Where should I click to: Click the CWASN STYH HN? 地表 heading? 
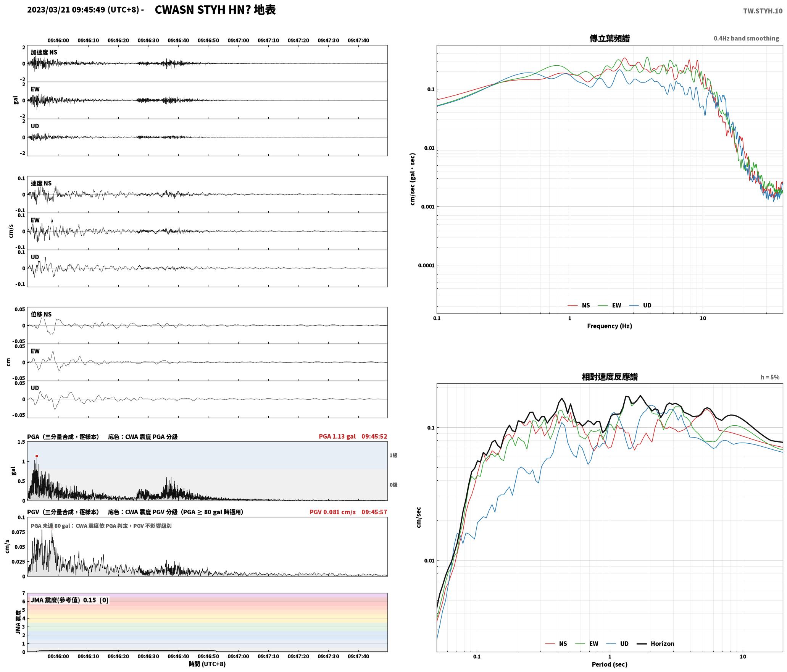point(215,10)
